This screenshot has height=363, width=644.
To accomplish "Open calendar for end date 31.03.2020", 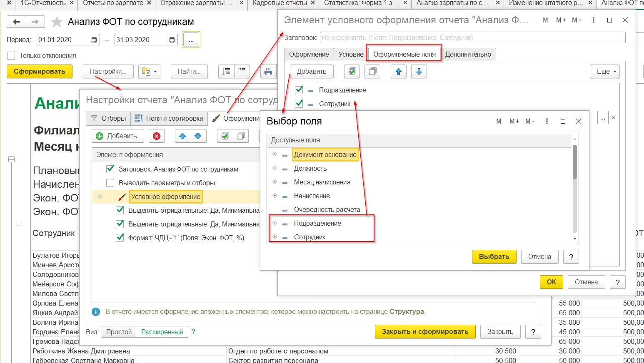I will (x=172, y=40).
